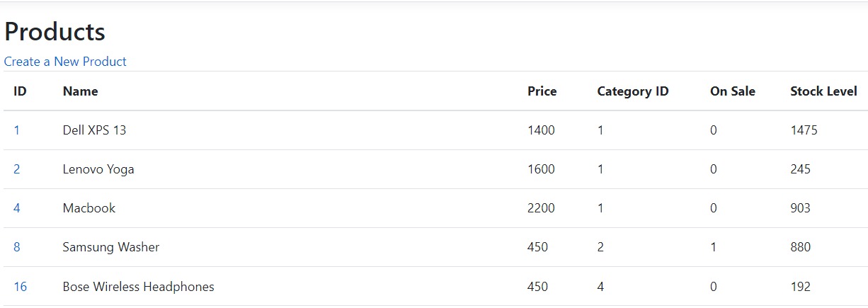868x308 pixels.
Task: Select the Bose Wireless Headphones name cell
Action: pos(139,287)
